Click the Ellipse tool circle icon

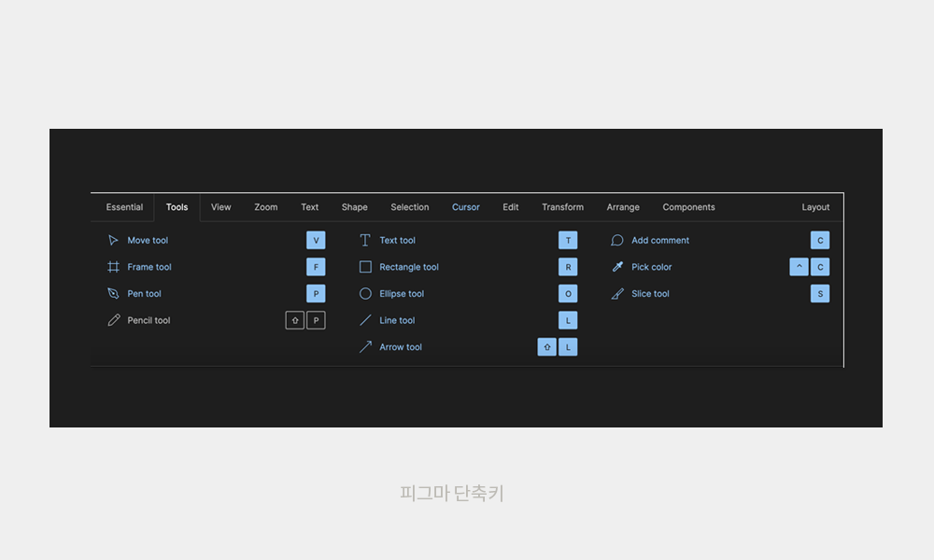click(365, 293)
